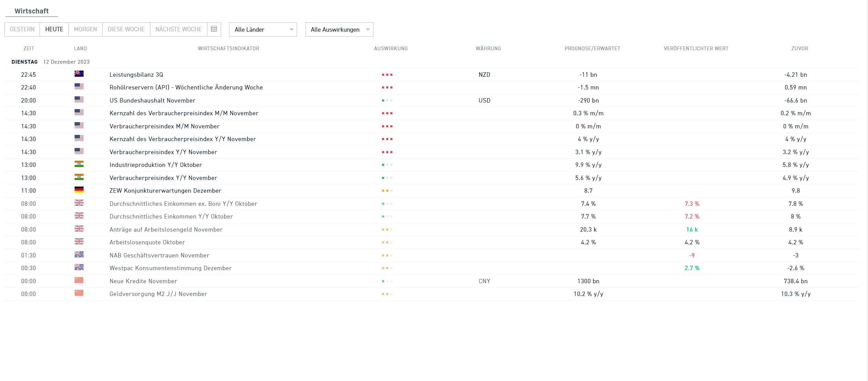The height and width of the screenshot is (381, 868).
Task: Click the Wirtschaft section heading
Action: [x=31, y=11]
